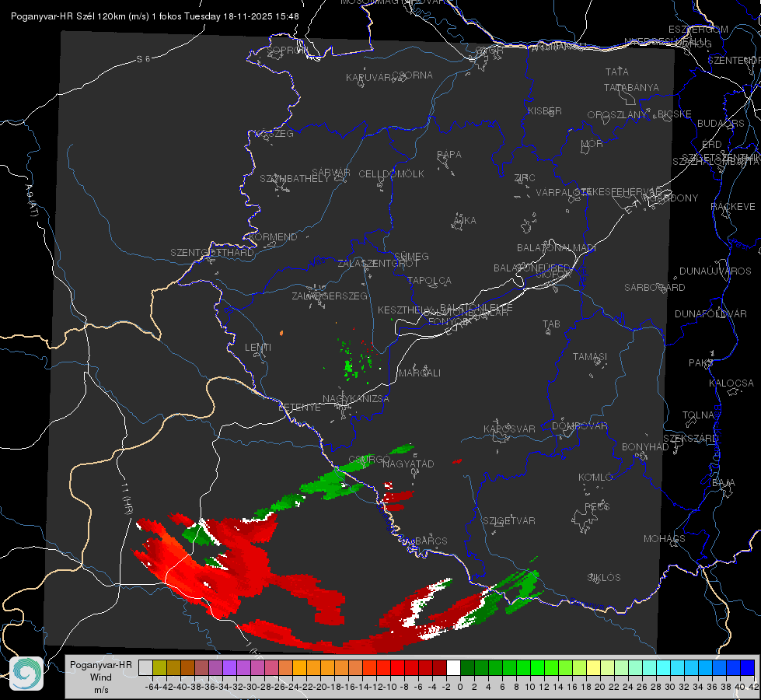
Task: Click the KOMLO city label
Action: pos(595,478)
